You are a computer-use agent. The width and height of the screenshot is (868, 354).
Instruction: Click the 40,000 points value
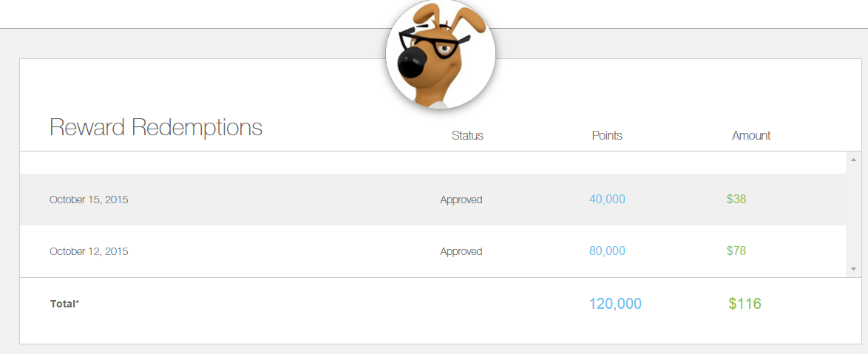click(x=607, y=199)
